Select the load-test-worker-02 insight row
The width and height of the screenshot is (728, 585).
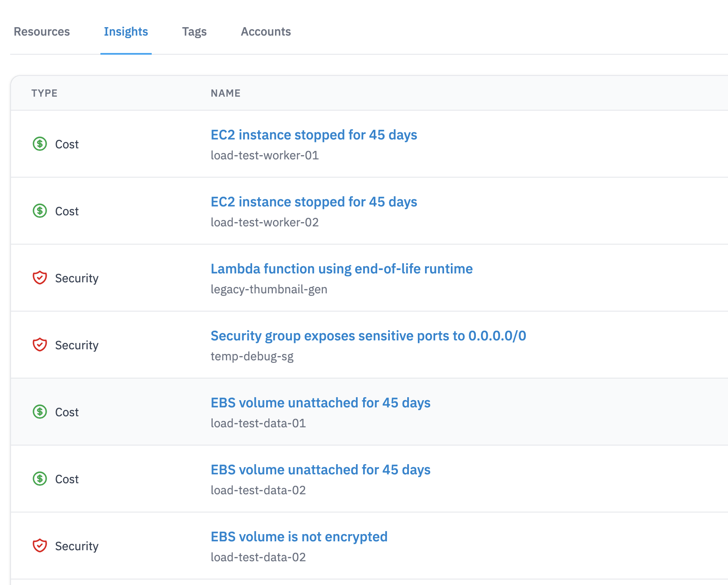click(314, 202)
